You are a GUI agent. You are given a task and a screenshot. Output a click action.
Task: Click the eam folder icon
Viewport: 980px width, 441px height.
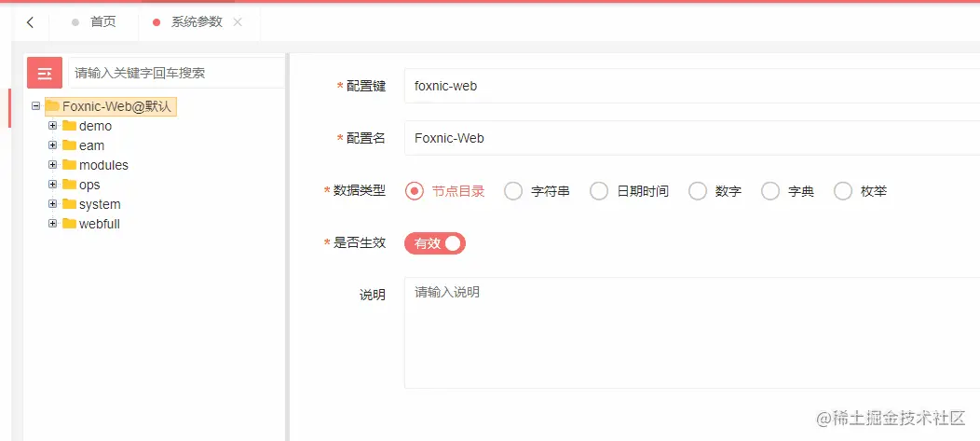[x=69, y=145]
